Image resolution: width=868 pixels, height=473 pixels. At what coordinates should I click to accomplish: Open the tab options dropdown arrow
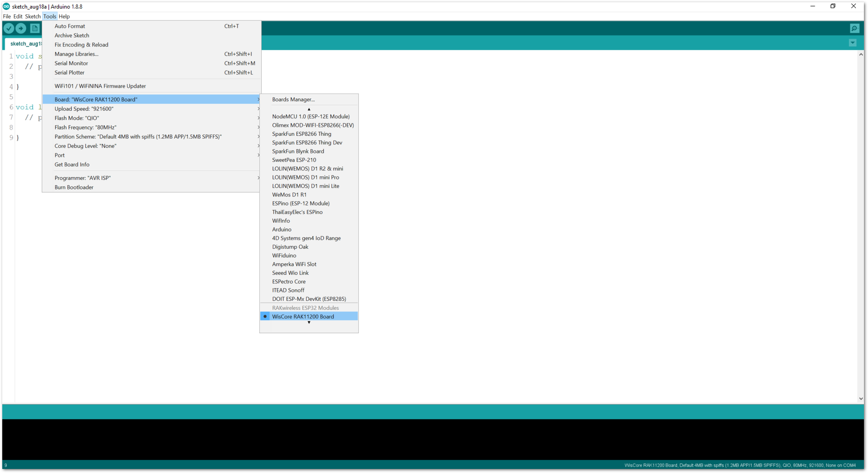(x=853, y=43)
